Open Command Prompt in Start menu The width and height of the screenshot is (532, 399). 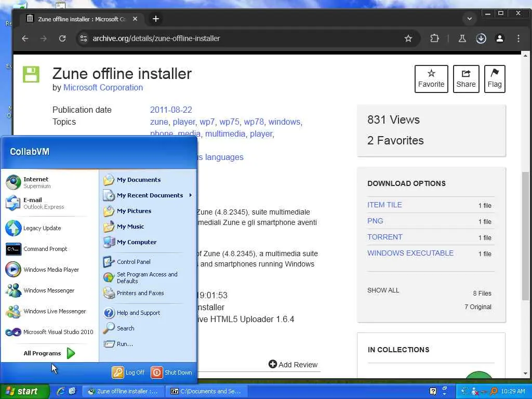click(x=49, y=249)
